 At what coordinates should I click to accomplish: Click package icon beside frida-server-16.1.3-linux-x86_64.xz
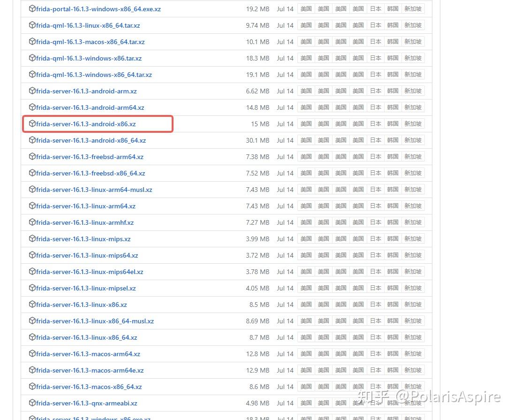click(32, 336)
